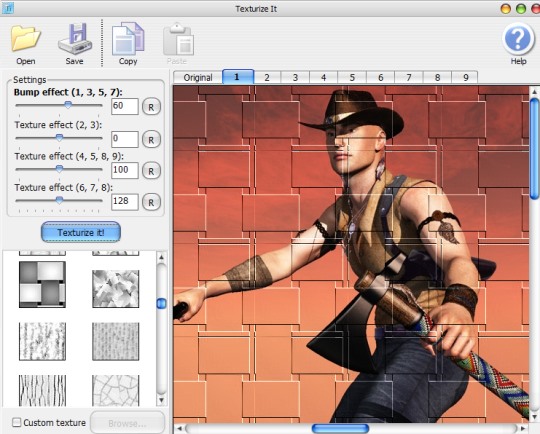Reset Bump effect with R button
Image resolution: width=540 pixels, height=434 pixels.
coord(151,107)
